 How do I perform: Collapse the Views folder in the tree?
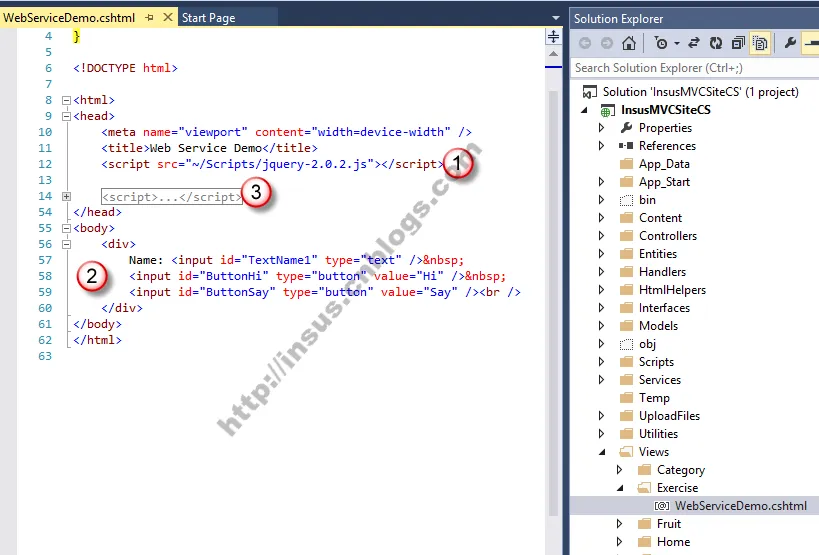[x=602, y=452]
